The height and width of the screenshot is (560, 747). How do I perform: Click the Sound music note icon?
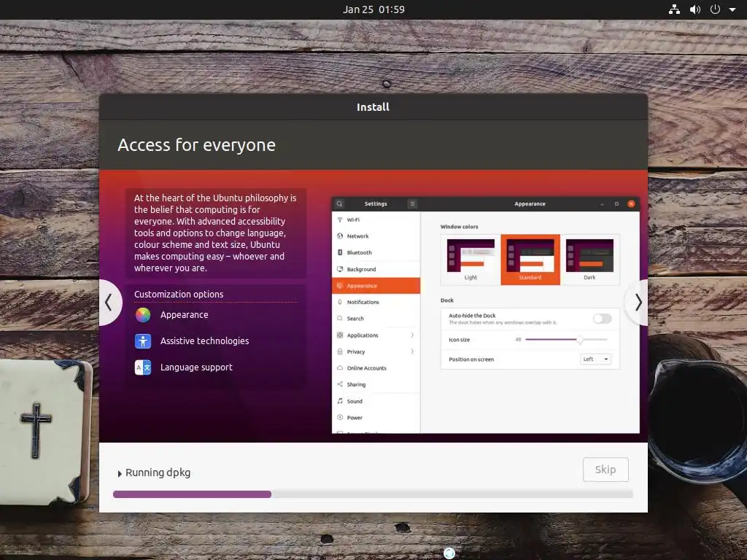click(340, 401)
